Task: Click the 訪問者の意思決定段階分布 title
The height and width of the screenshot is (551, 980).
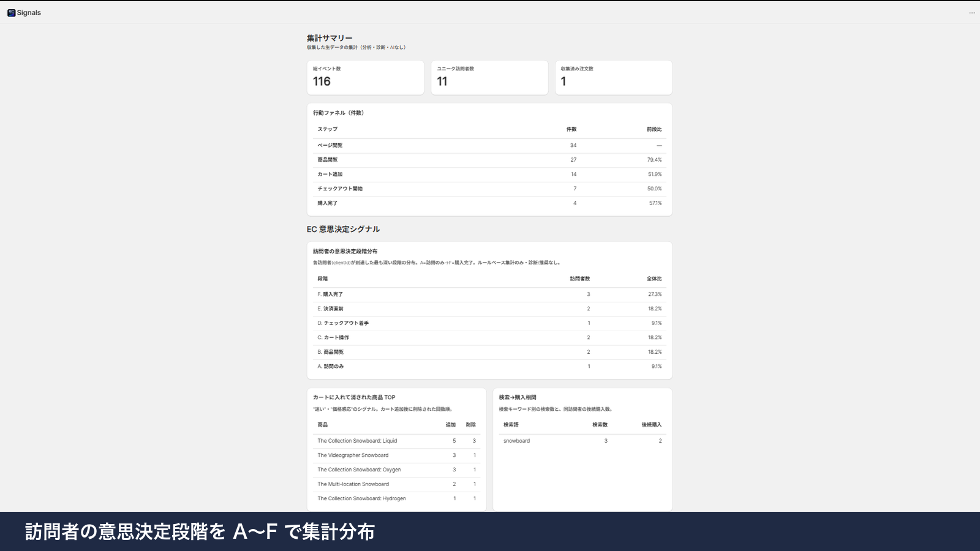Action: pos(345,252)
